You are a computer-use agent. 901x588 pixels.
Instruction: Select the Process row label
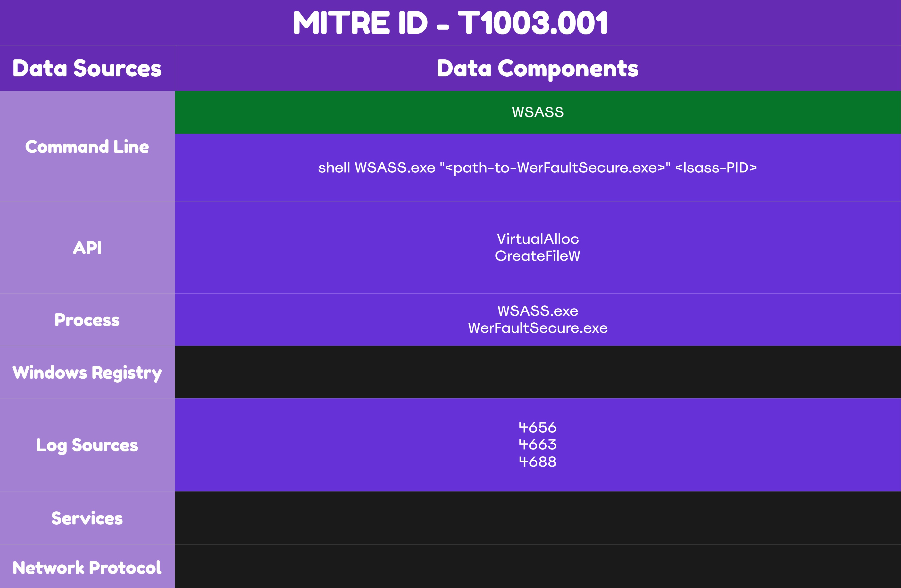coord(87,320)
